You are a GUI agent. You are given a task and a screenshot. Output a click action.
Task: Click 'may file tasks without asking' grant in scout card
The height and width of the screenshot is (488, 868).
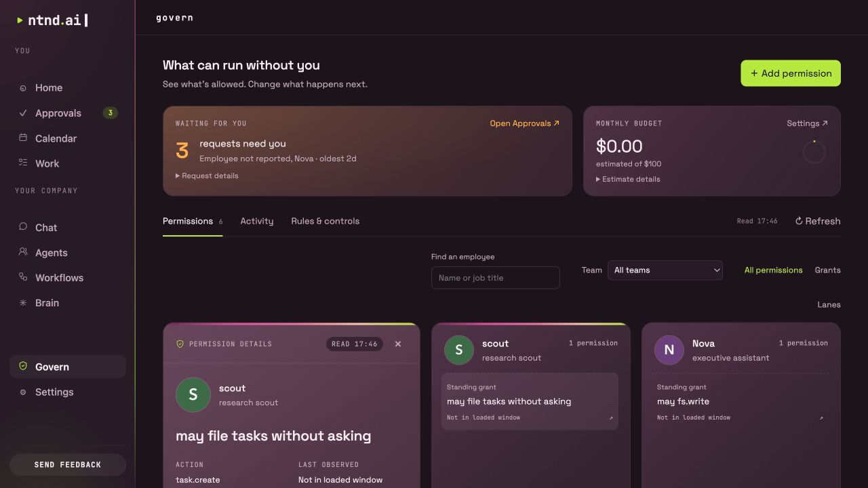pyautogui.click(x=530, y=401)
